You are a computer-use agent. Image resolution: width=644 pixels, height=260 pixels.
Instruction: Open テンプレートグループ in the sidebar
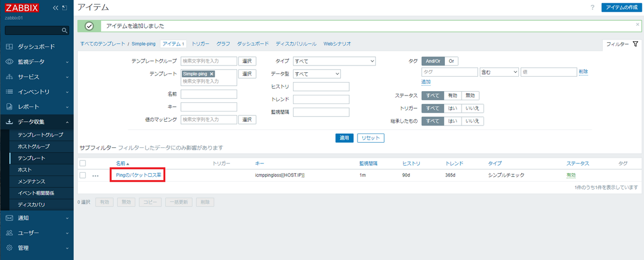pyautogui.click(x=40, y=135)
